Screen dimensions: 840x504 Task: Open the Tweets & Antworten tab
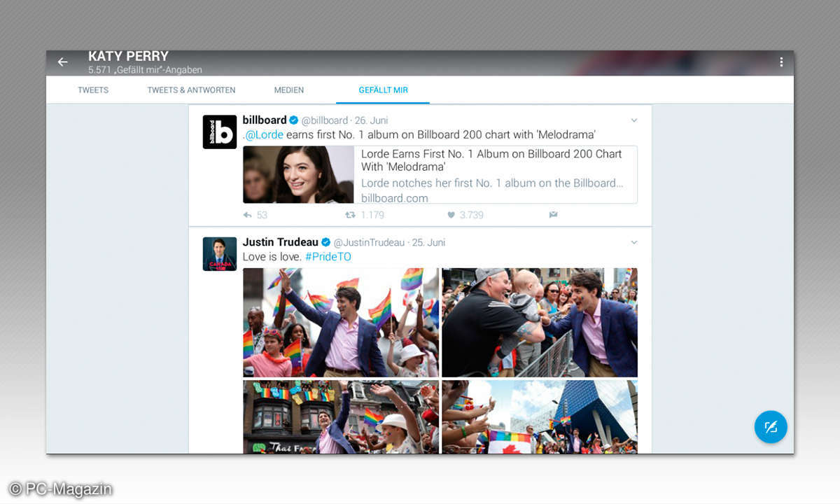[191, 90]
